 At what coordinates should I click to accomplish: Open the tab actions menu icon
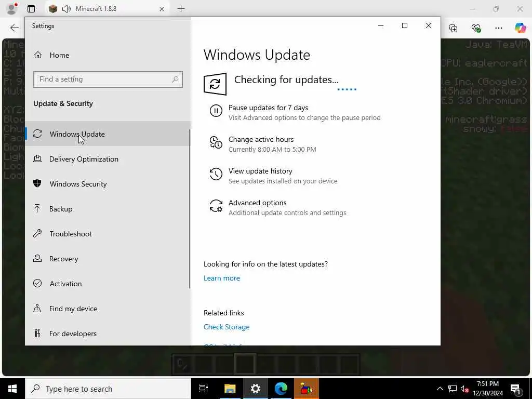click(31, 9)
